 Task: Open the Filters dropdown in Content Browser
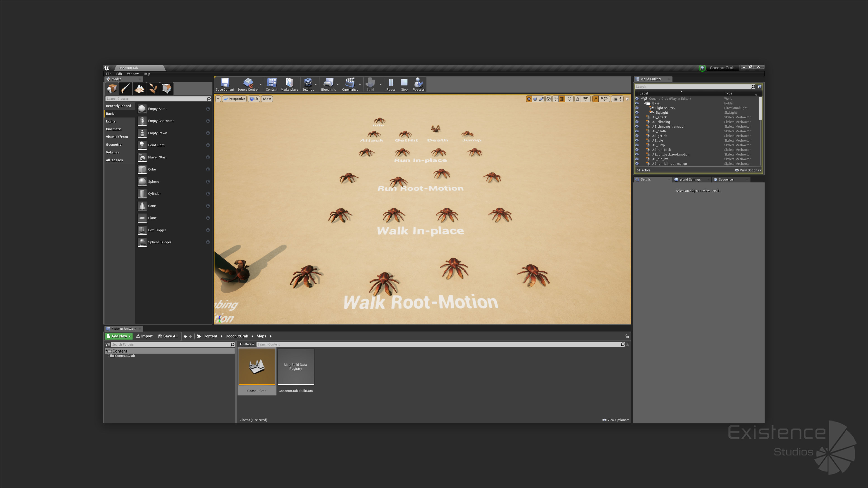[247, 344]
